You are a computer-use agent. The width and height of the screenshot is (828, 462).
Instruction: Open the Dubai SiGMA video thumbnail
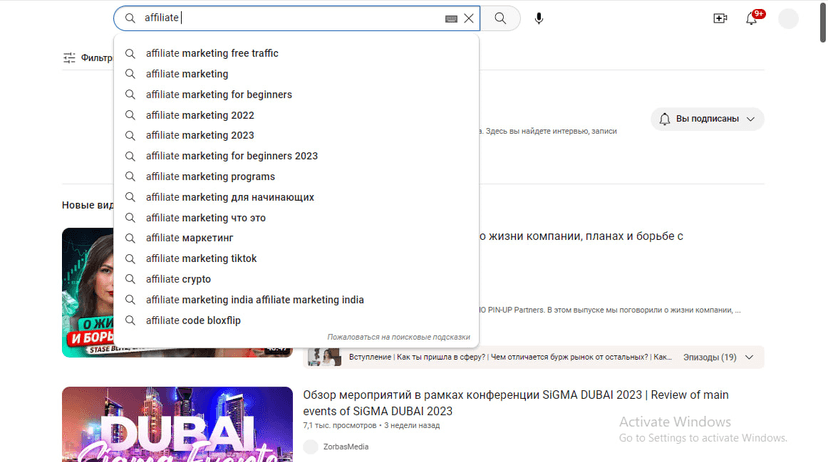coord(177,424)
